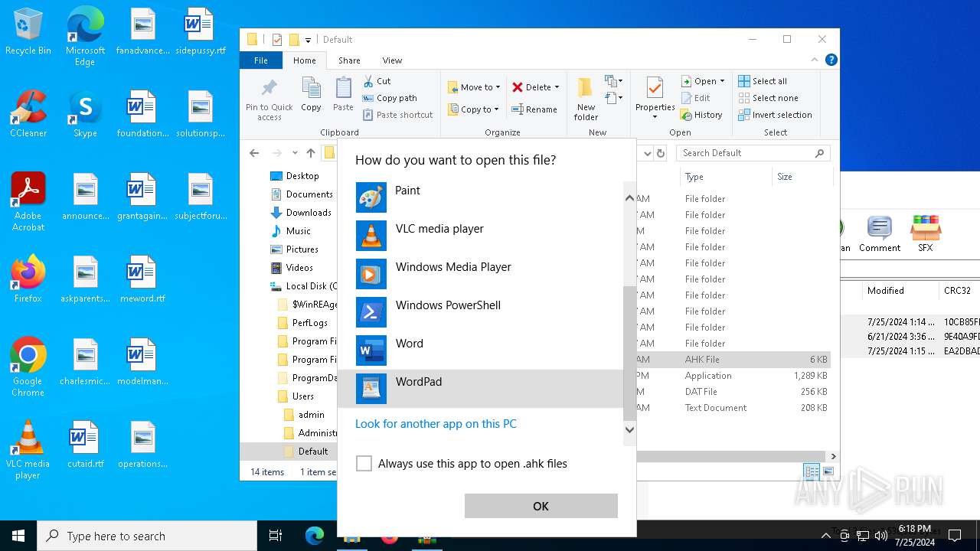Image resolution: width=980 pixels, height=551 pixels.
Task: Sort the file list by the Size column
Action: coord(801,177)
